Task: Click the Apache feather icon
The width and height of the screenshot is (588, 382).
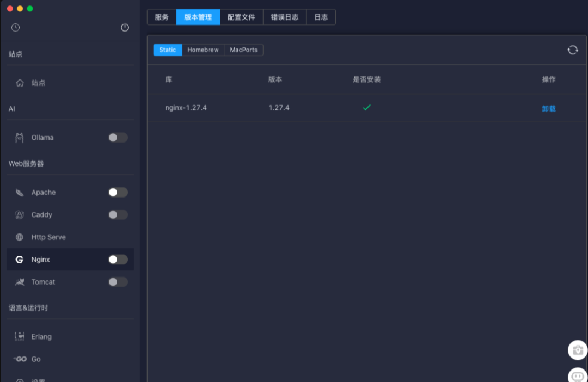Action: pos(20,192)
